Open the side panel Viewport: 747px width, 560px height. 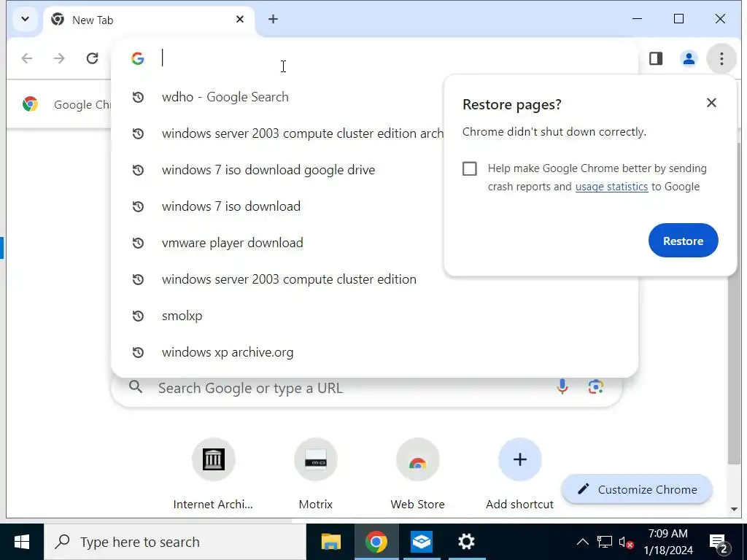click(656, 58)
